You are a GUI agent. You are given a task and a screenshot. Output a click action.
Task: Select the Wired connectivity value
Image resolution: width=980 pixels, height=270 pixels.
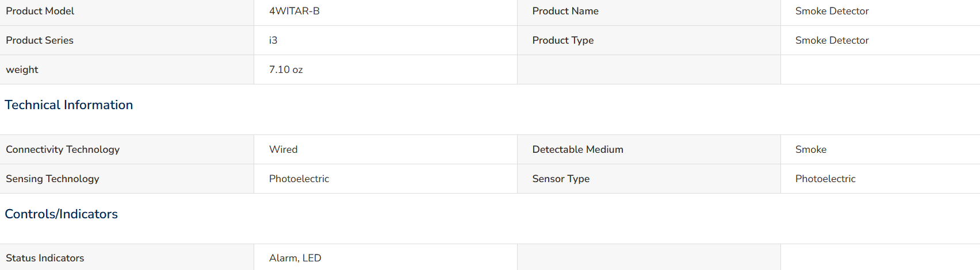coord(283,149)
